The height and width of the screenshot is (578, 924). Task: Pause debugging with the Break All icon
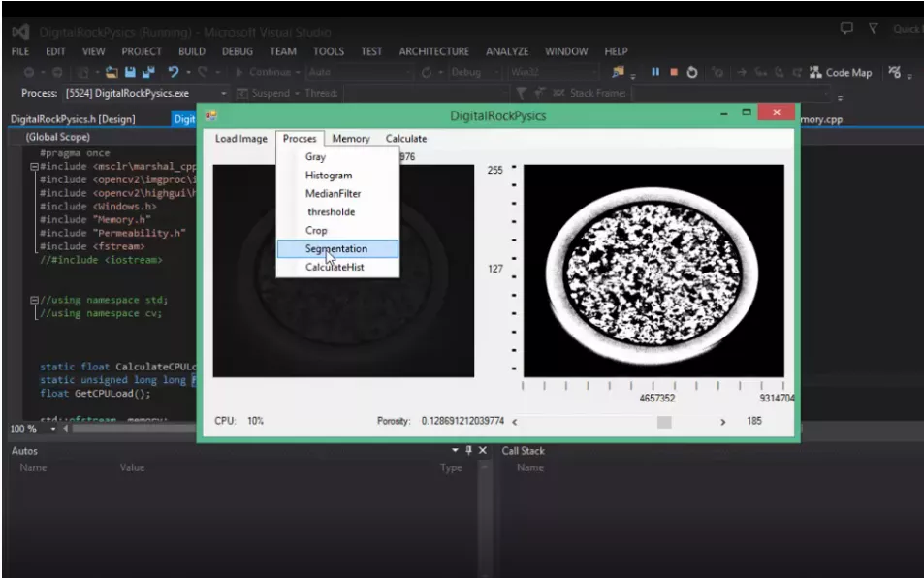655,73
